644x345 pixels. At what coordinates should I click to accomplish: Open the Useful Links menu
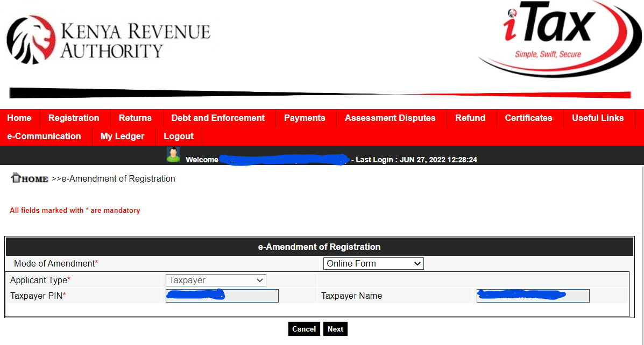598,118
